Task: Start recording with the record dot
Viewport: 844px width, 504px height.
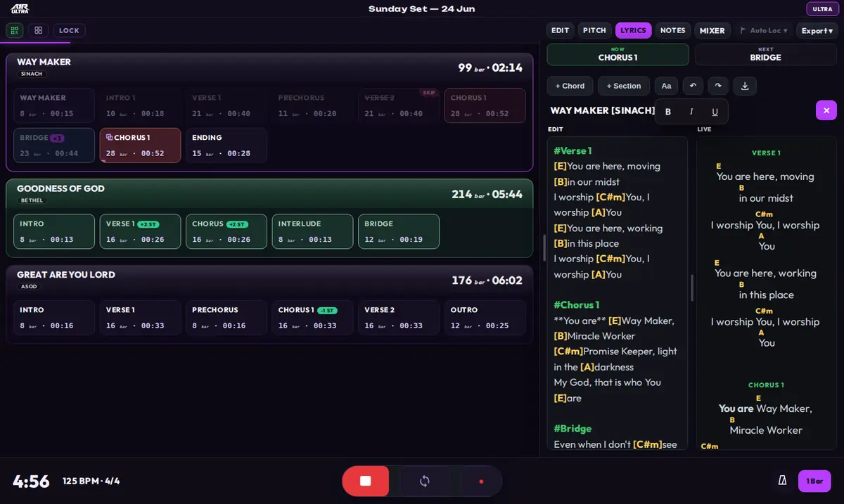Action: point(481,481)
